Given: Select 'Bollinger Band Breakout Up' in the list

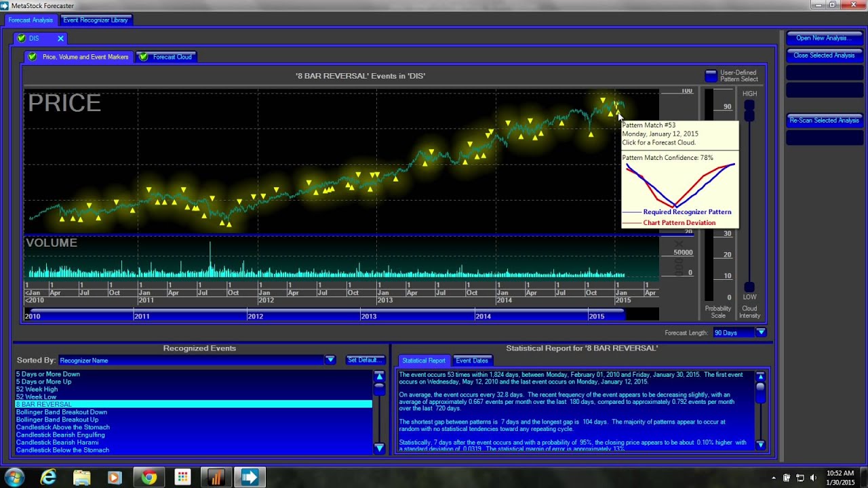Looking at the screenshot, I should coord(194,420).
